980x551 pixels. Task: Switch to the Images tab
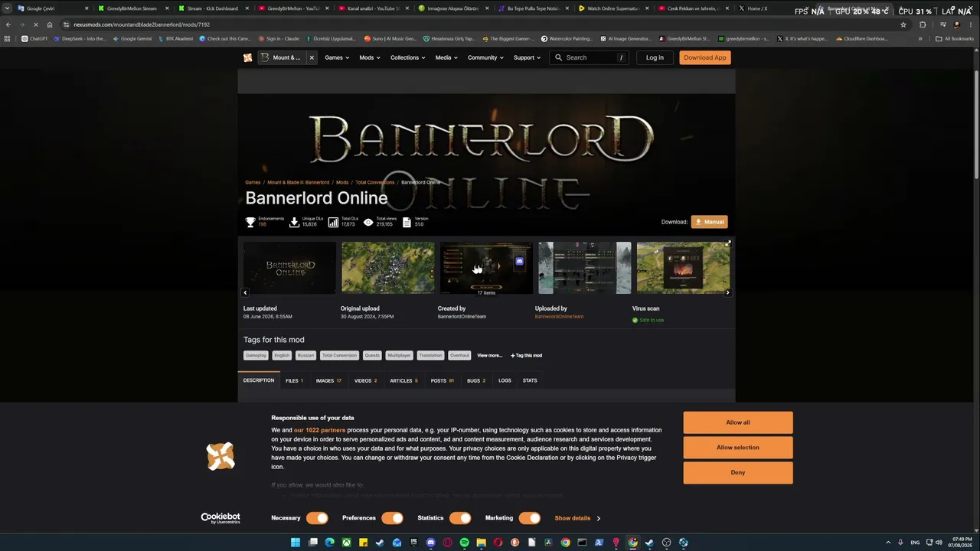(x=328, y=380)
